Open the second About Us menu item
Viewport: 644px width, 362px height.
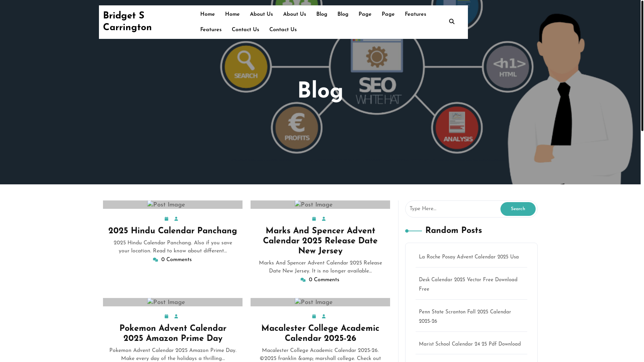point(294,14)
